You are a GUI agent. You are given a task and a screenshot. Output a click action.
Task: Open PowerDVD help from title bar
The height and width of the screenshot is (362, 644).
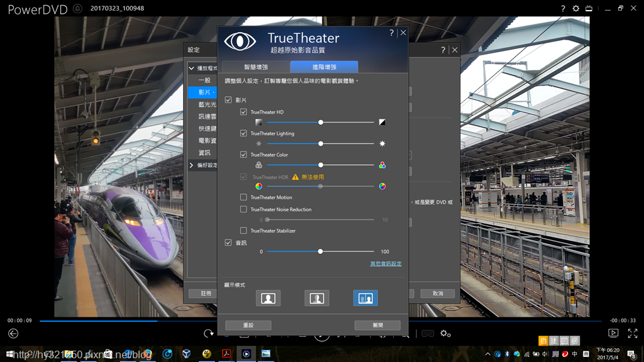point(563,8)
